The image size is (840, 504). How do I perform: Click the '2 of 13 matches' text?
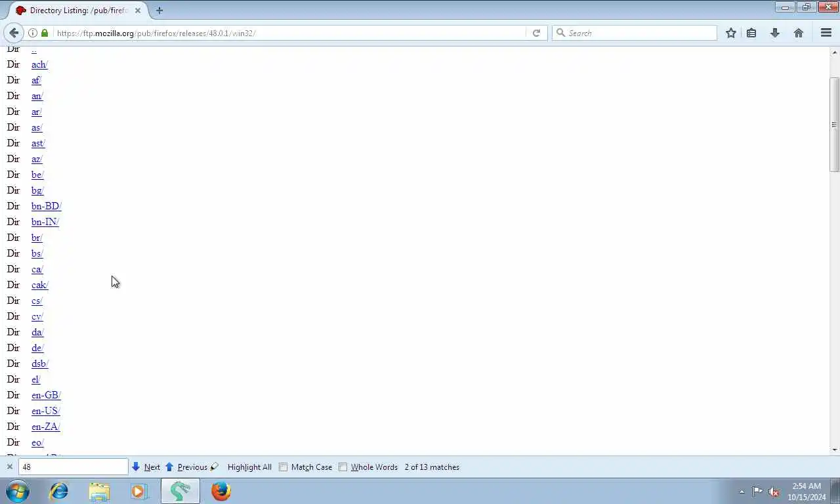click(432, 467)
